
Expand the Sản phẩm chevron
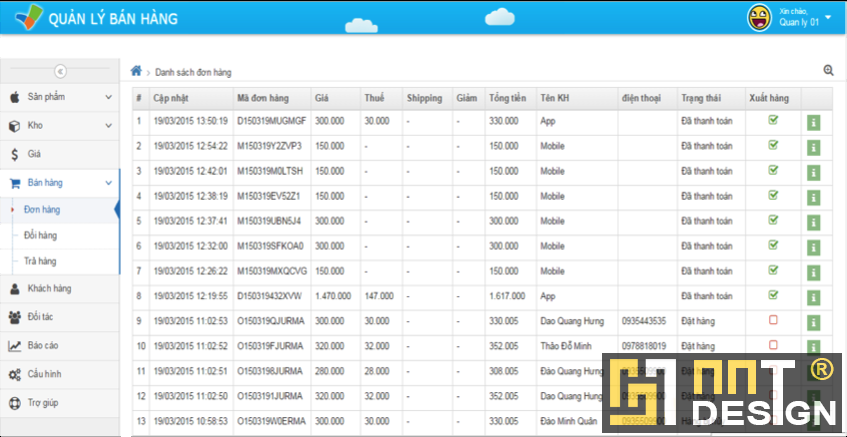tap(109, 97)
